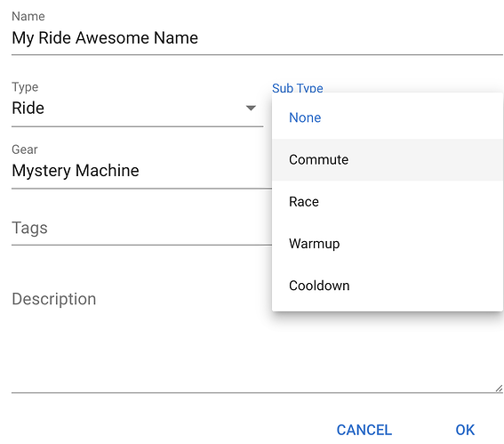Pick the Race sub type option
Viewport: 504px width, 444px height.
pyautogui.click(x=388, y=202)
